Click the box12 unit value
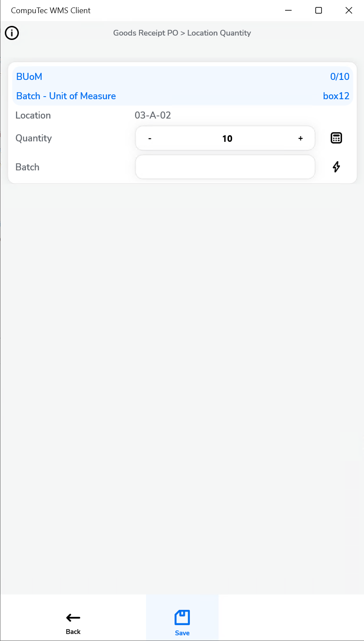The height and width of the screenshot is (641, 364). (336, 96)
